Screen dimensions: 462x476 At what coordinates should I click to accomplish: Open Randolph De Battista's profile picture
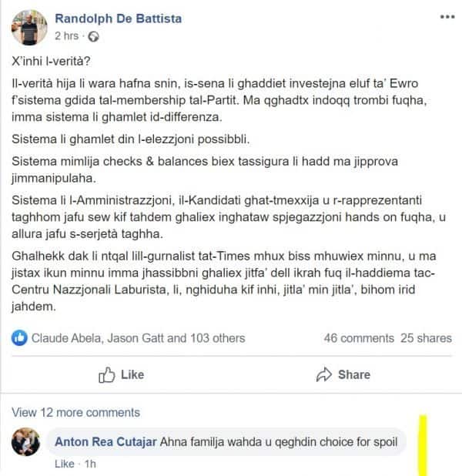[29, 27]
